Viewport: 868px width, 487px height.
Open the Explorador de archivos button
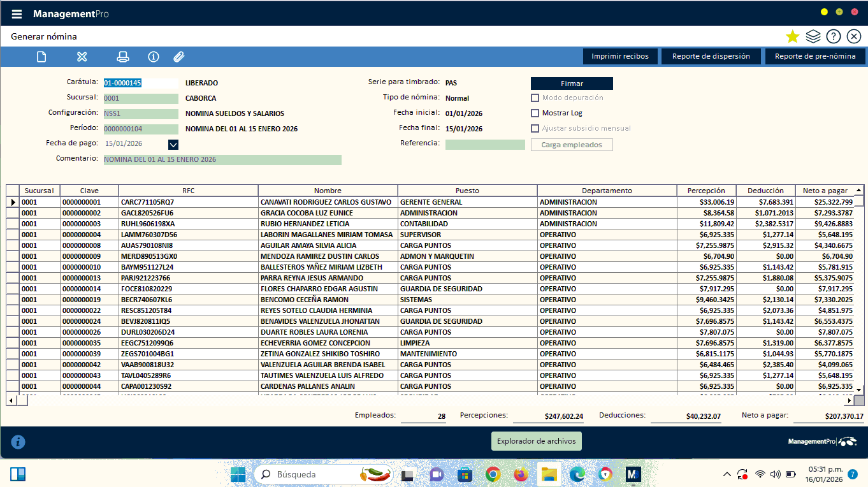[x=536, y=441]
